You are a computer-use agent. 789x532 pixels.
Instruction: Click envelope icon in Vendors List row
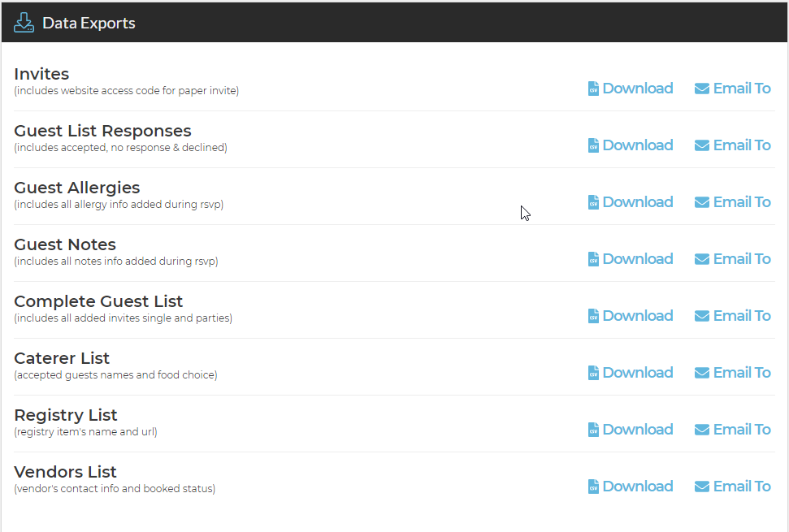pos(701,487)
